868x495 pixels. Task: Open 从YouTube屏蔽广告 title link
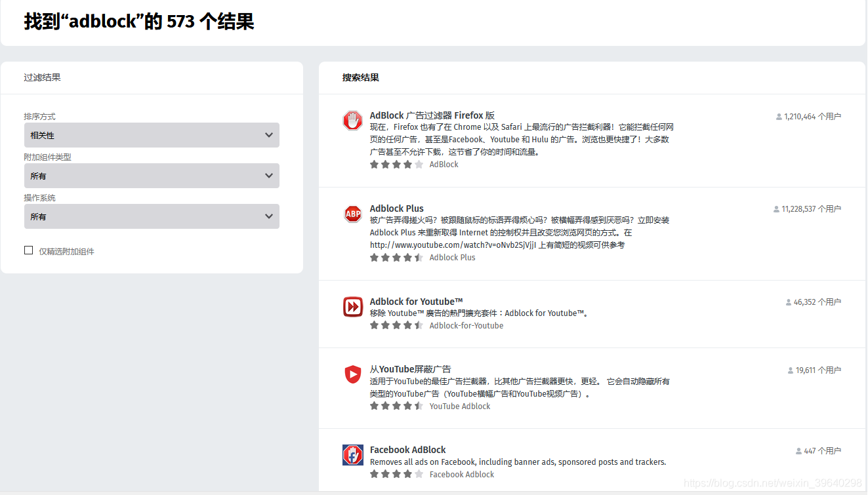(x=411, y=369)
